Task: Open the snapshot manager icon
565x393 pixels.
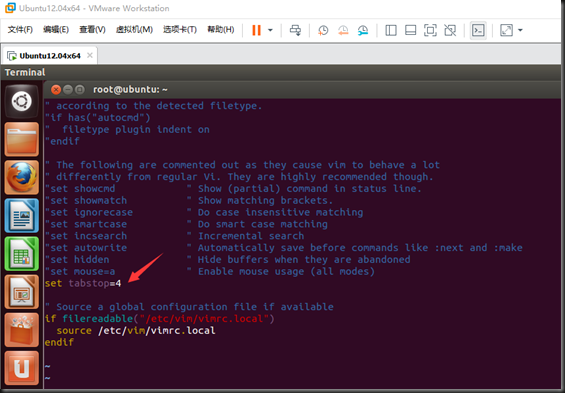Action: (363, 30)
